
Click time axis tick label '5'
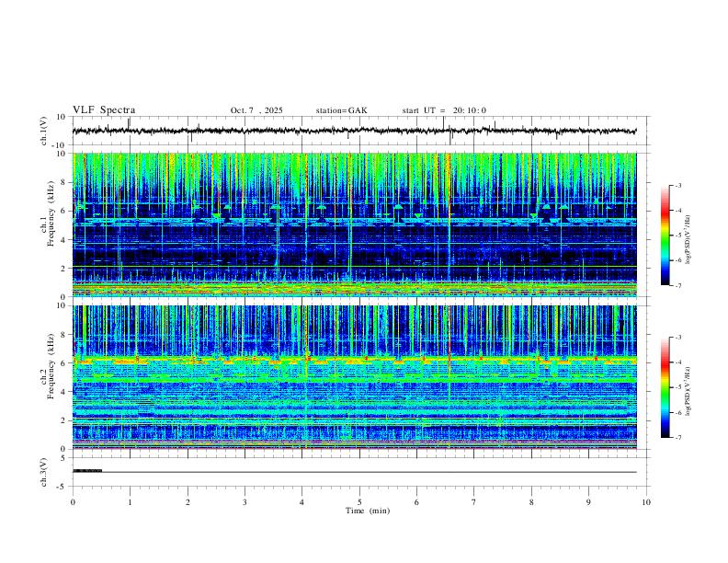click(359, 502)
